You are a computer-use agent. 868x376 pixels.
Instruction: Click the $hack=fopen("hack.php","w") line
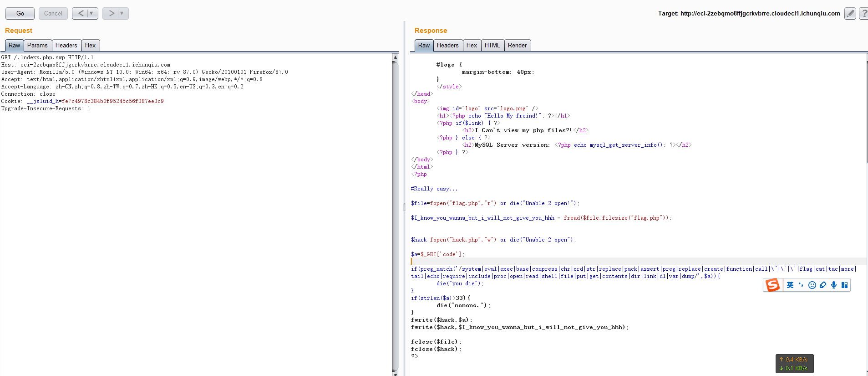[x=493, y=240]
